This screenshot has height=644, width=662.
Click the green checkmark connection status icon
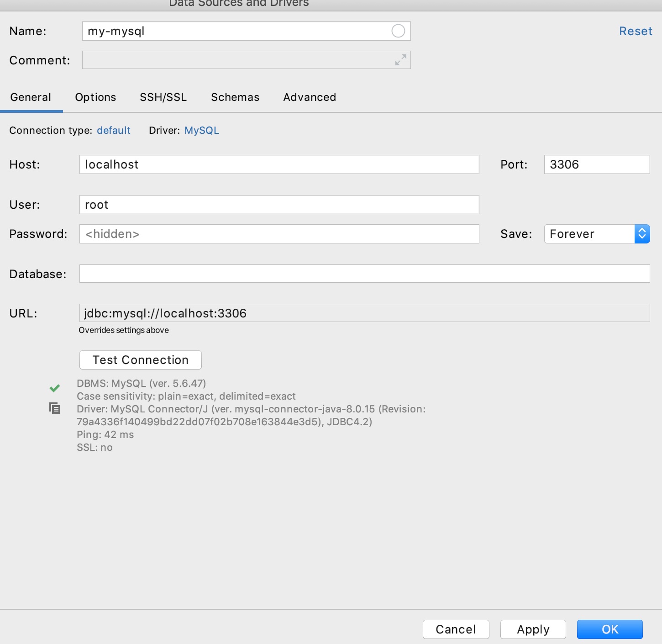coord(55,388)
